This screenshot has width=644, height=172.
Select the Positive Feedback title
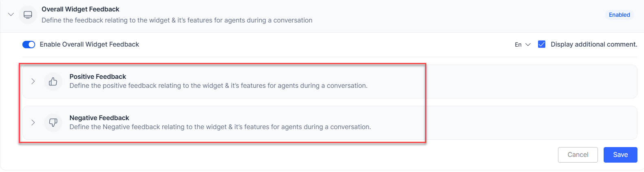click(98, 76)
